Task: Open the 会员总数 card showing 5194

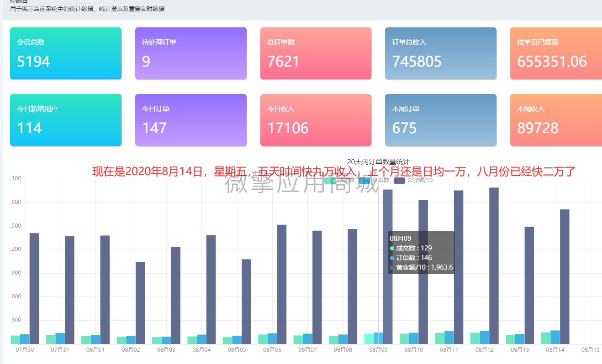Action: pyautogui.click(x=66, y=53)
